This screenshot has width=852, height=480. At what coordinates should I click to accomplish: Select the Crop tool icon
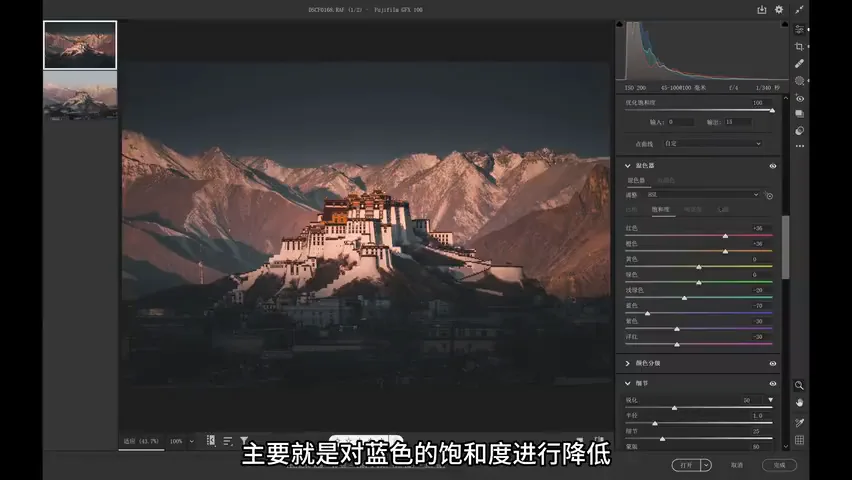(799, 47)
